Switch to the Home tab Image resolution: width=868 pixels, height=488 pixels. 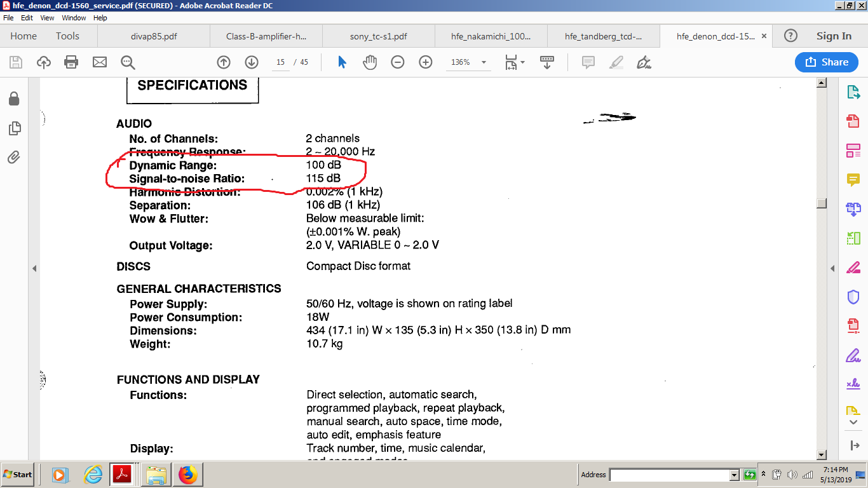tap(24, 36)
